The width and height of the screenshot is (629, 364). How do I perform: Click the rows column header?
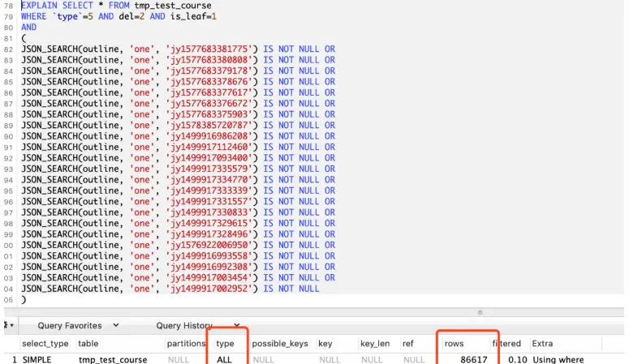454,344
